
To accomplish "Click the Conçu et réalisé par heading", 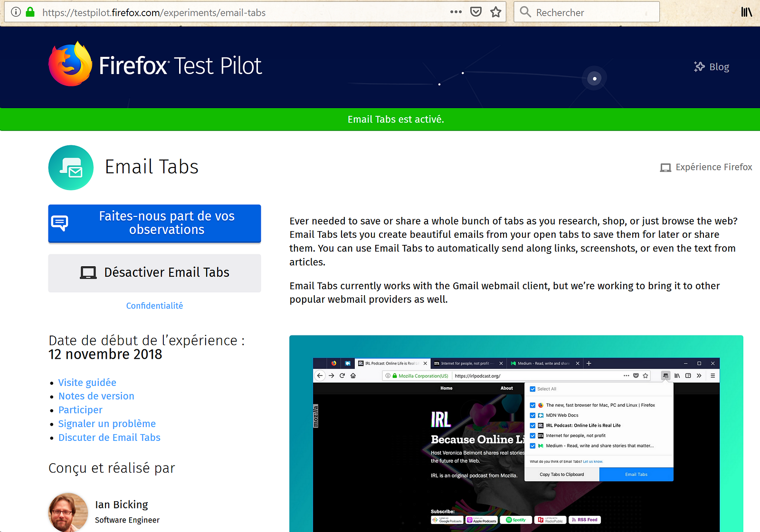I will [x=112, y=468].
